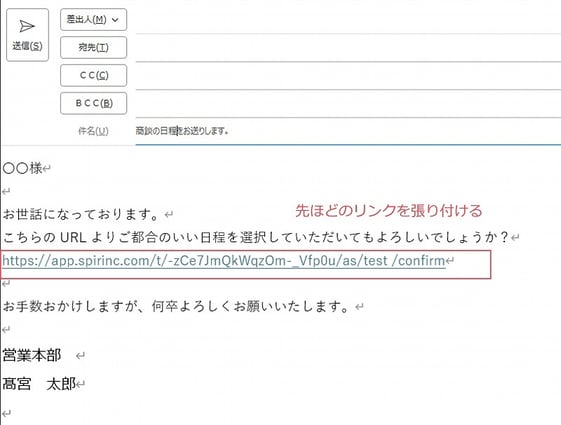Click the 髙宮 太郎 name line
561x425 pixels.
click(39, 384)
